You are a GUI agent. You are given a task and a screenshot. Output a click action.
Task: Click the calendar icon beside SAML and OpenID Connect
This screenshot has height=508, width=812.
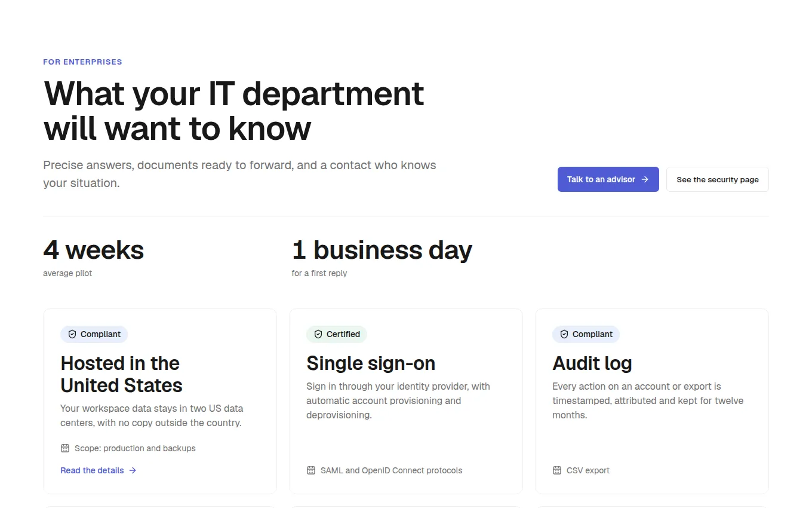coord(311,470)
